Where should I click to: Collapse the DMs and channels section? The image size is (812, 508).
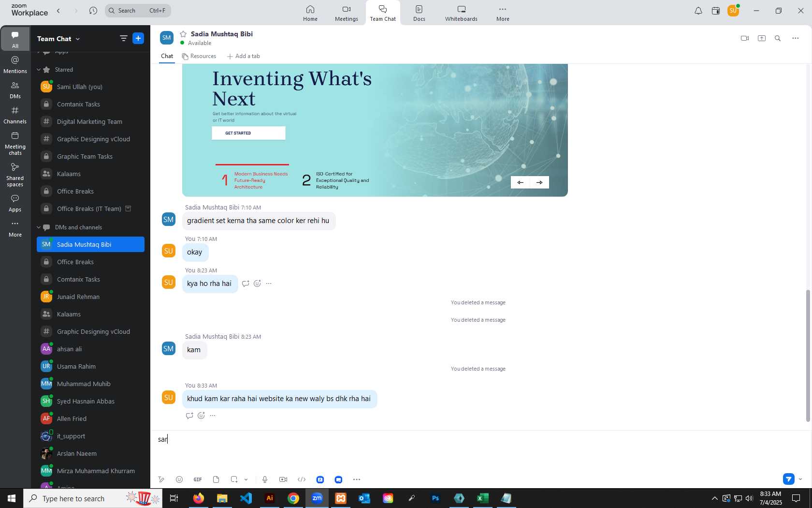(39, 227)
